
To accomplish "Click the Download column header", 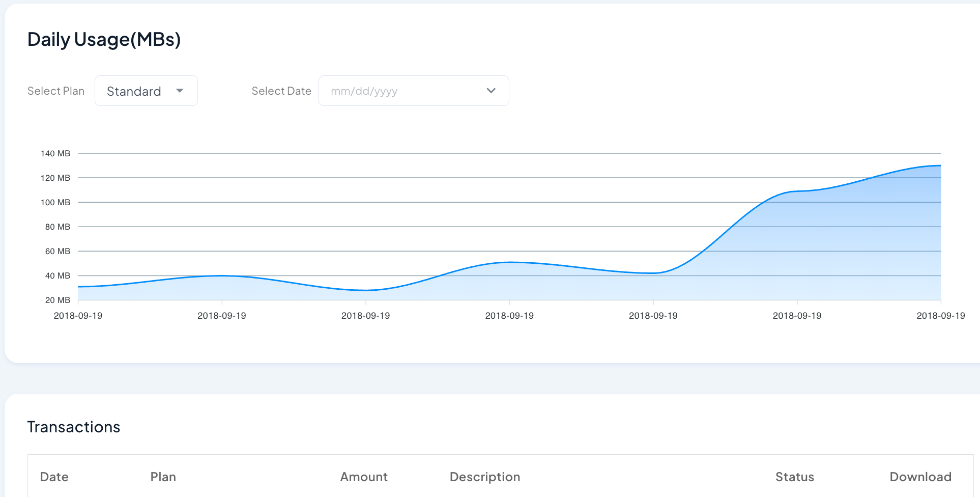I will coord(920,477).
